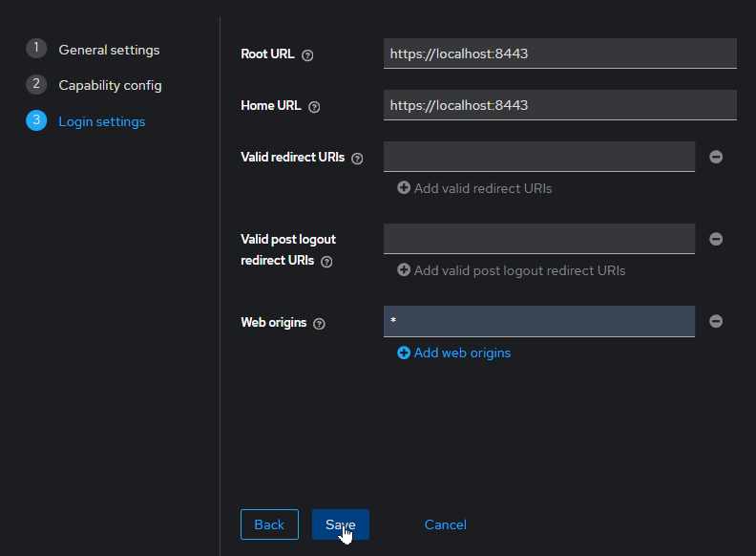Click Add valid redirect URIs

click(474, 188)
